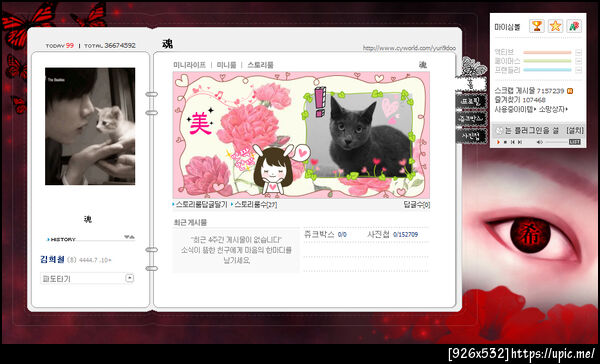
Task: Click the 최근 게시물 heading
Action: point(190,222)
